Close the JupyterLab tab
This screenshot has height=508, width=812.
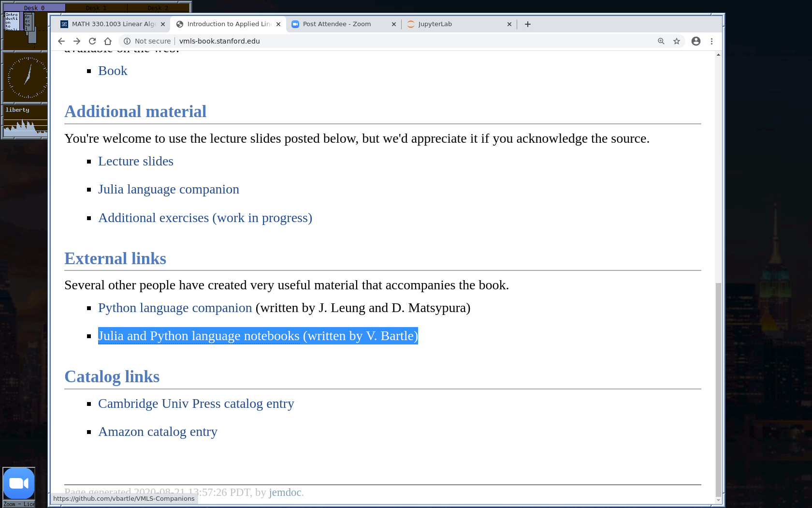[x=509, y=24]
